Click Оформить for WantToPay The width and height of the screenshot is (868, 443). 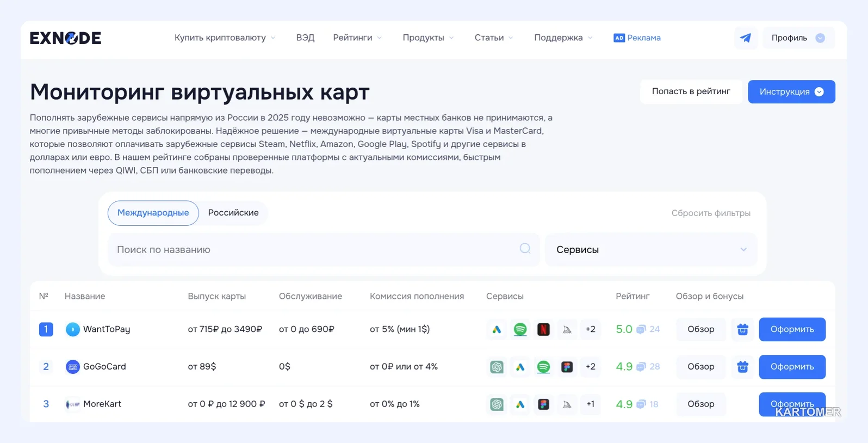(792, 329)
